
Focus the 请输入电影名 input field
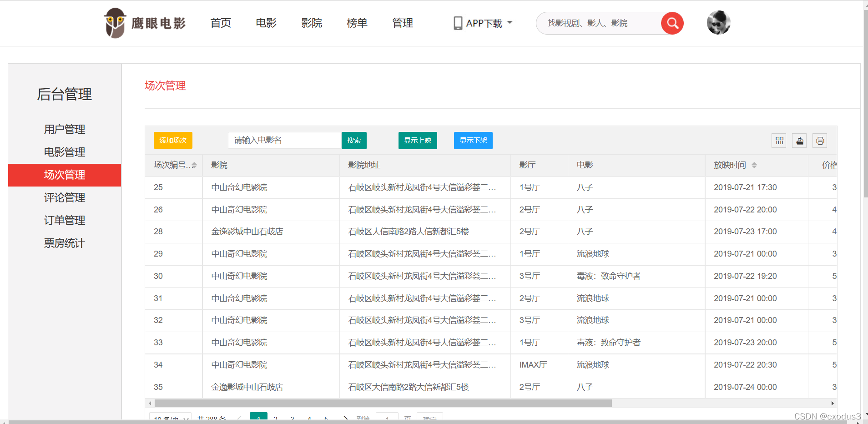[285, 141]
